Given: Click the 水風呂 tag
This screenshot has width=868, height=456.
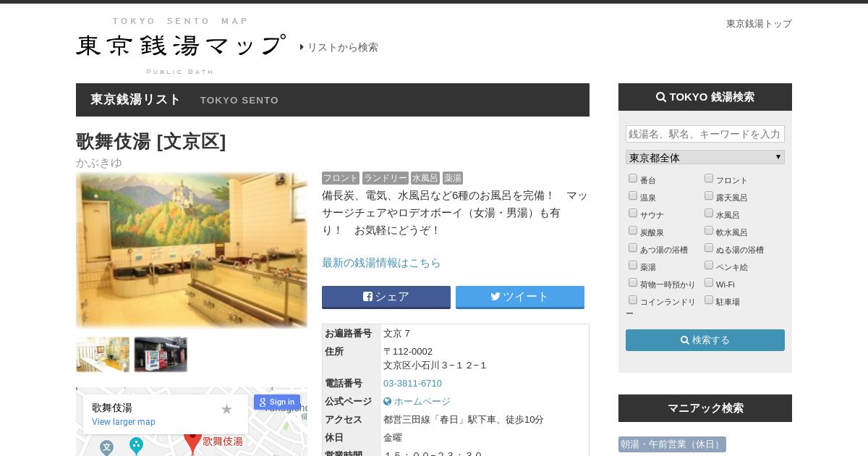Looking at the screenshot, I should [x=425, y=178].
